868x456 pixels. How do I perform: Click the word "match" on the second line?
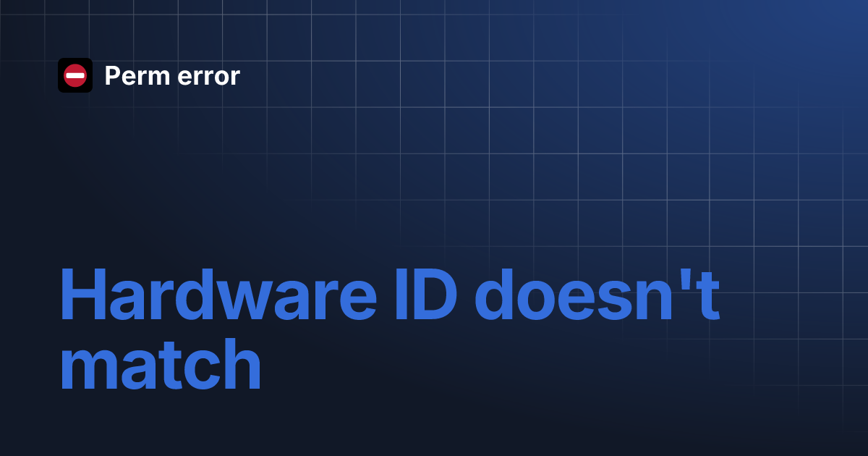161,364
